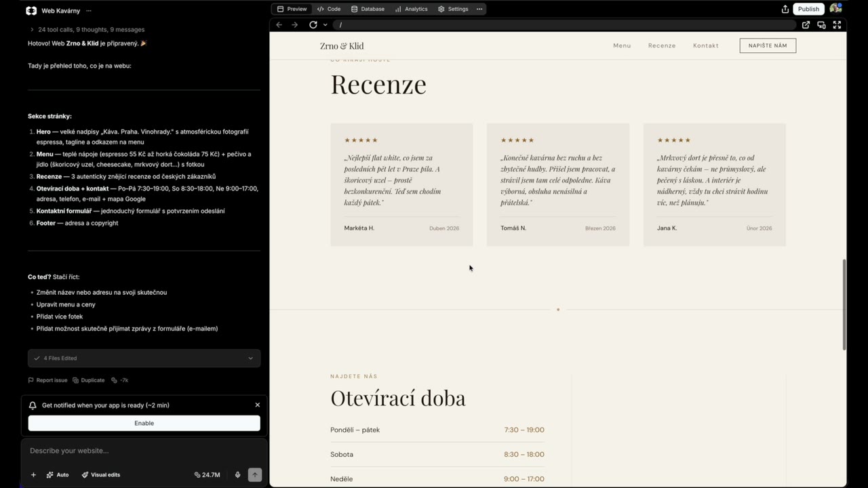Viewport: 868px width, 488px height.
Task: Click the five stars on Jana's review
Action: click(674, 140)
